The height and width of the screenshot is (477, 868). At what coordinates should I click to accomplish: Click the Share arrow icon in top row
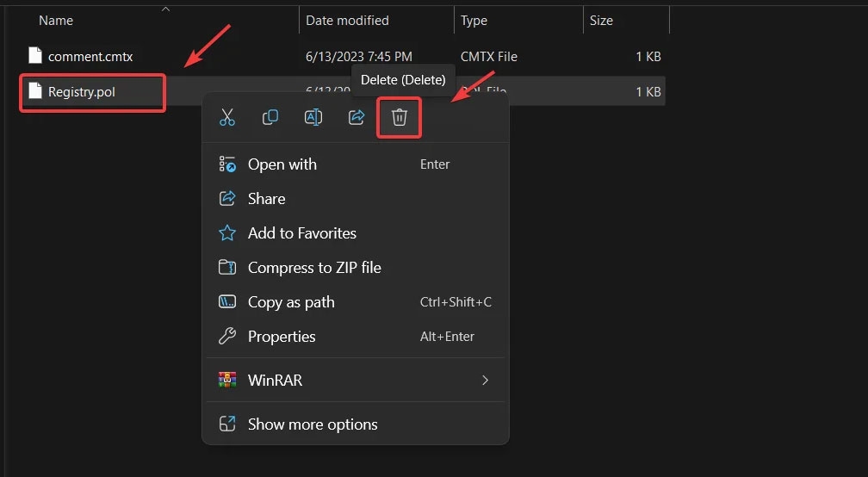pyautogui.click(x=356, y=117)
